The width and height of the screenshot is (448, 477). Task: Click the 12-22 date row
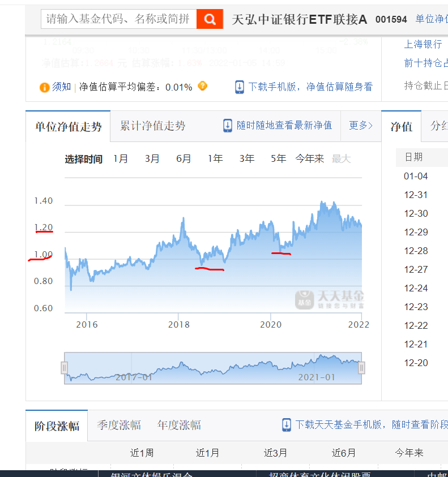tap(416, 325)
